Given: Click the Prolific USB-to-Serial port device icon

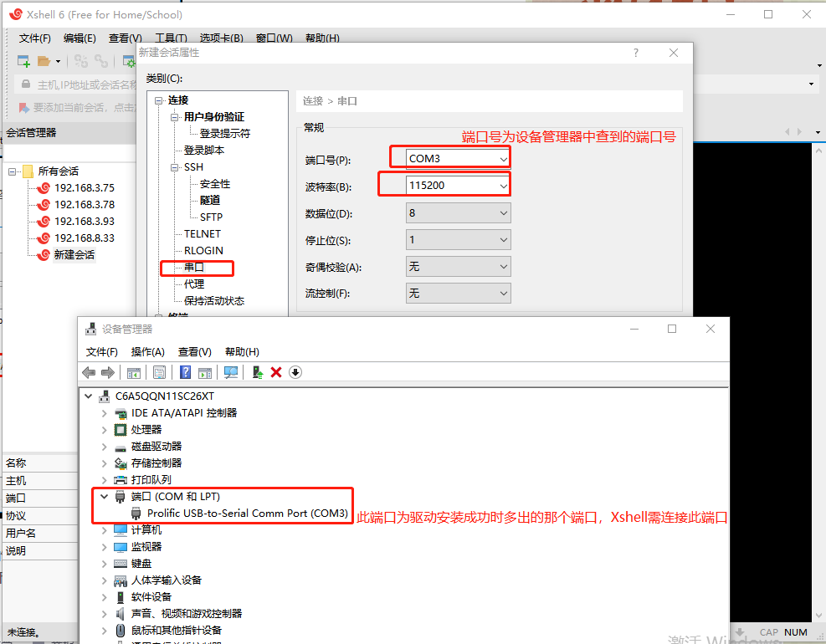Looking at the screenshot, I should (x=136, y=513).
